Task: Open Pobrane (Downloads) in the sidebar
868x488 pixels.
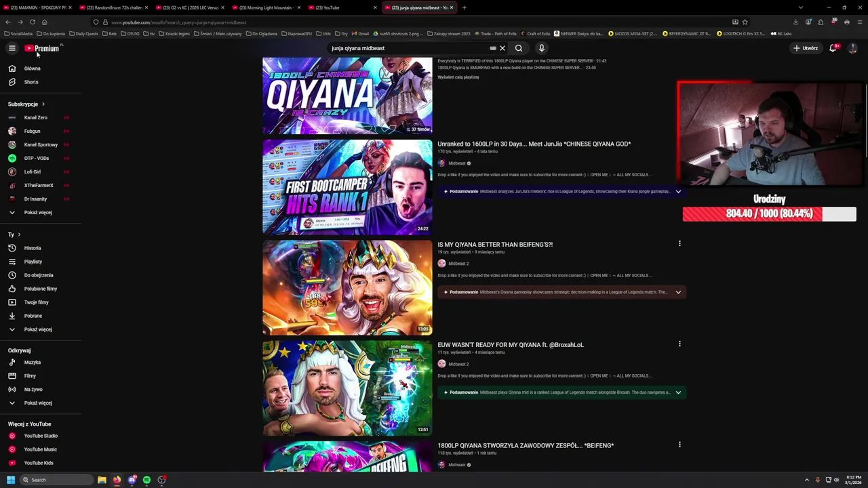Action: click(33, 316)
